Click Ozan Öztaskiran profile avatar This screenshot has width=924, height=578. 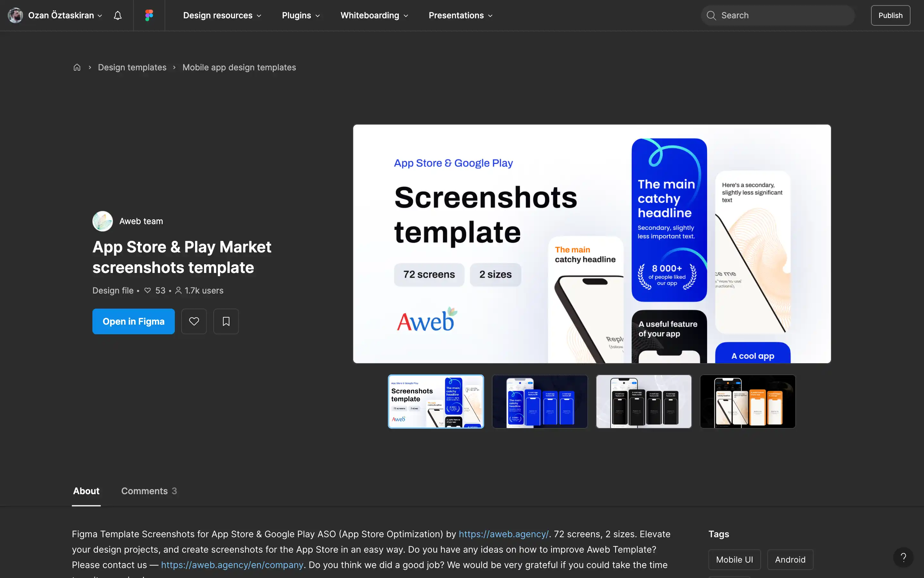(15, 15)
